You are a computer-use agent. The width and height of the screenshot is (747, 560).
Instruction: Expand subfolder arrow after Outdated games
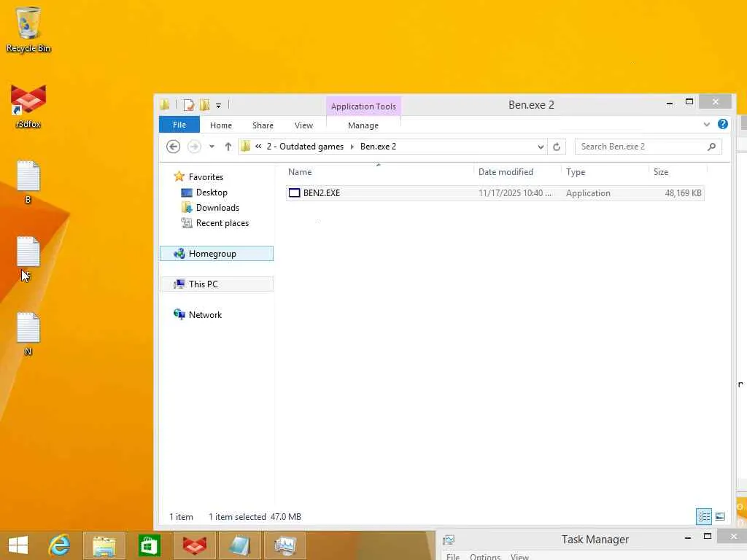352,147
